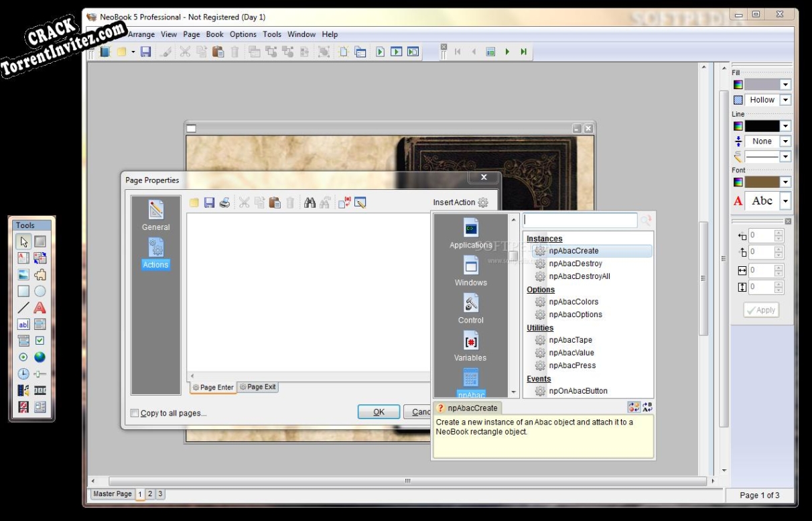Image resolution: width=812 pixels, height=521 pixels.
Task: Open find with the binoculars icon
Action: pos(310,202)
